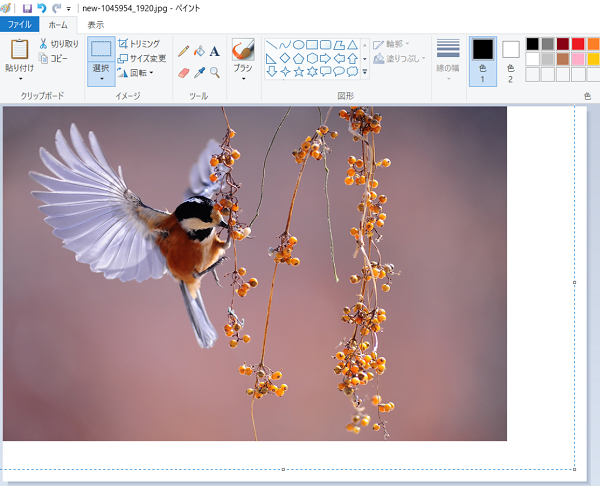Choose the Hexagon shape
Screen dimensions: 600x486
click(312, 59)
